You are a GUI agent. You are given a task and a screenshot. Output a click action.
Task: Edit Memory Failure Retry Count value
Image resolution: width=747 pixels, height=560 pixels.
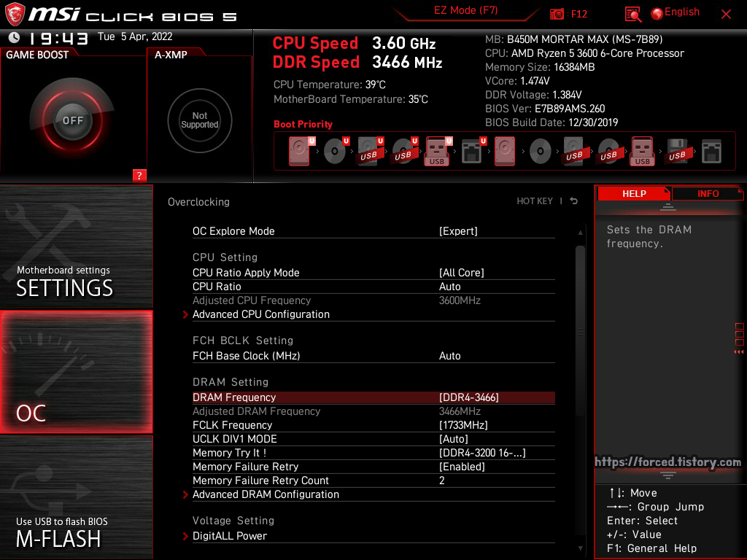pos(373,481)
